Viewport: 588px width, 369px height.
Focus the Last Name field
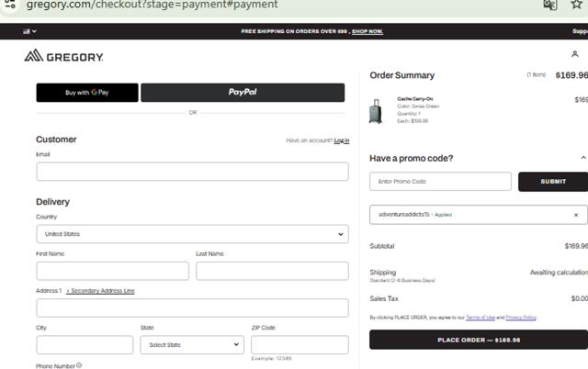point(272,271)
